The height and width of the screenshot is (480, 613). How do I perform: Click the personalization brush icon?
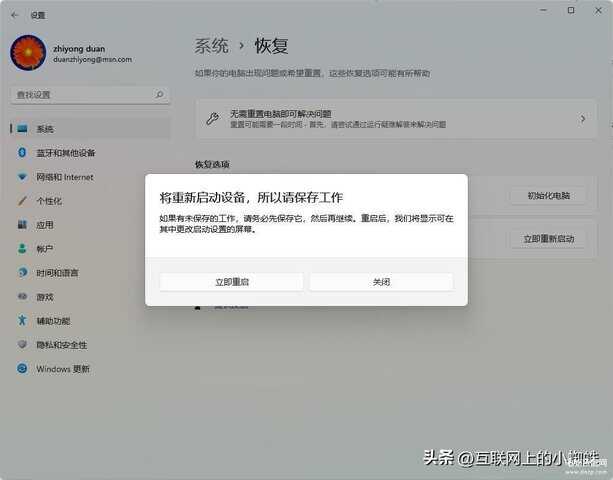pyautogui.click(x=22, y=201)
